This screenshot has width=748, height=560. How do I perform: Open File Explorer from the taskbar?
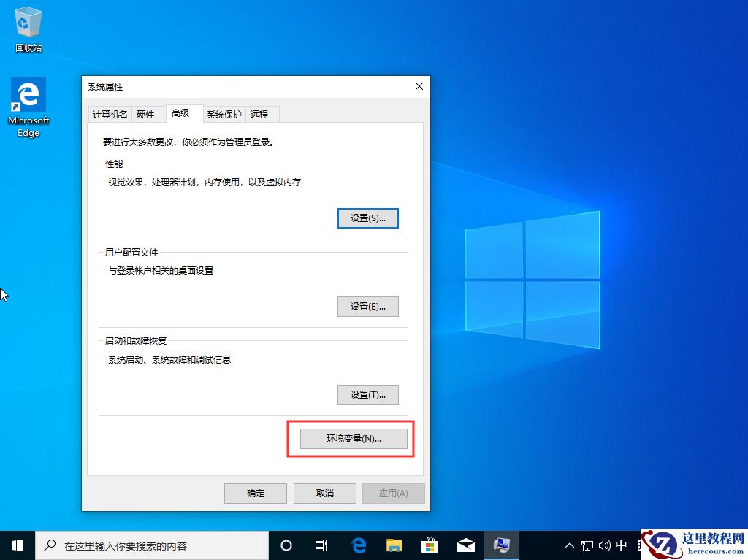click(394, 545)
